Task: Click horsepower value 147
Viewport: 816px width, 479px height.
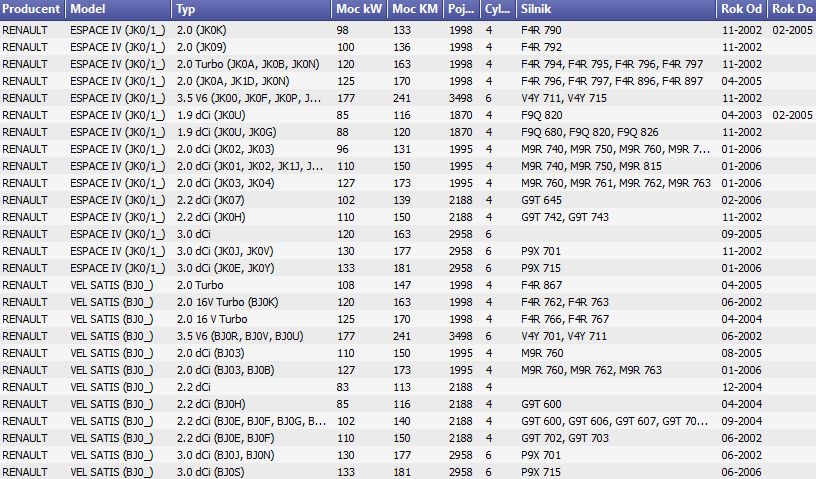Action: tap(402, 285)
